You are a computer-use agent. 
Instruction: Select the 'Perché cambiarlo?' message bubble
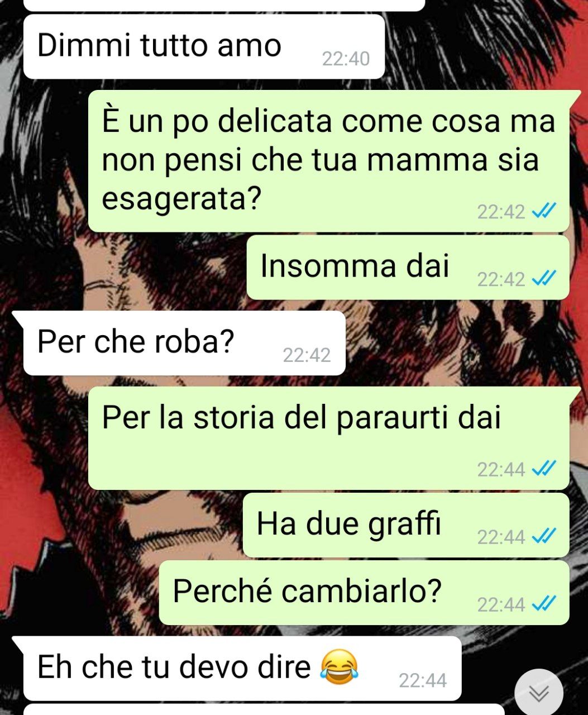[x=364, y=592]
